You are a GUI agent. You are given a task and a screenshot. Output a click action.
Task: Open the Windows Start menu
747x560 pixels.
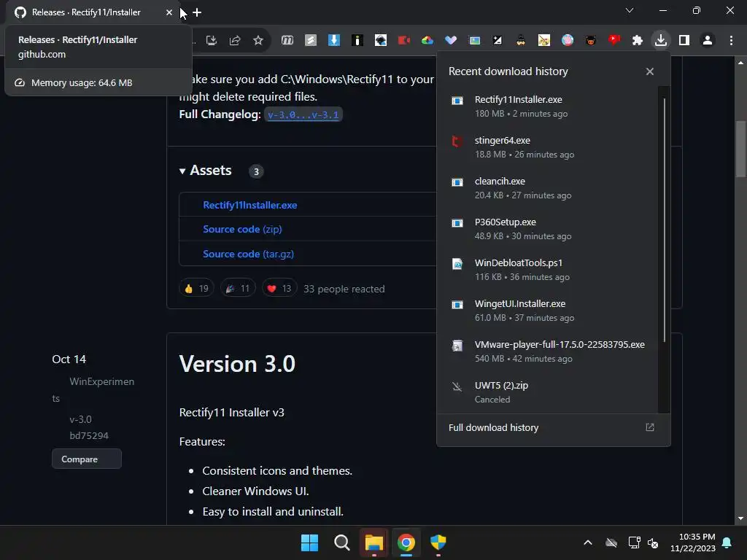(309, 542)
